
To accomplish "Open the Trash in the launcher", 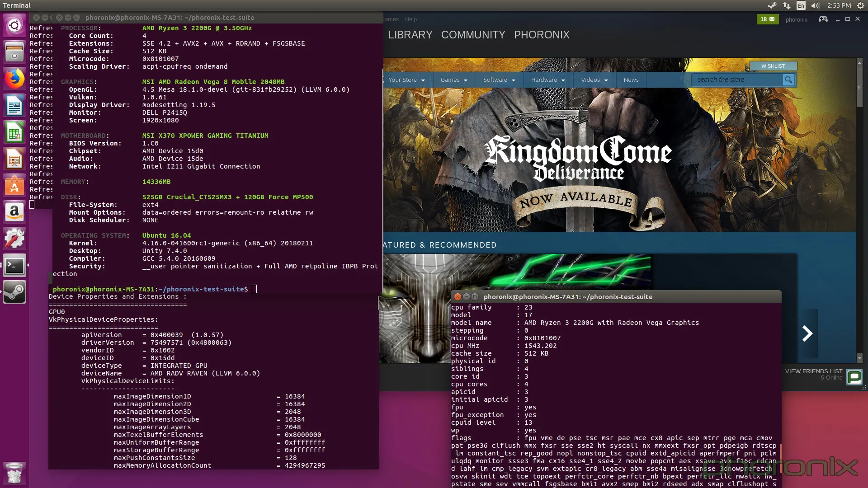I will [14, 473].
